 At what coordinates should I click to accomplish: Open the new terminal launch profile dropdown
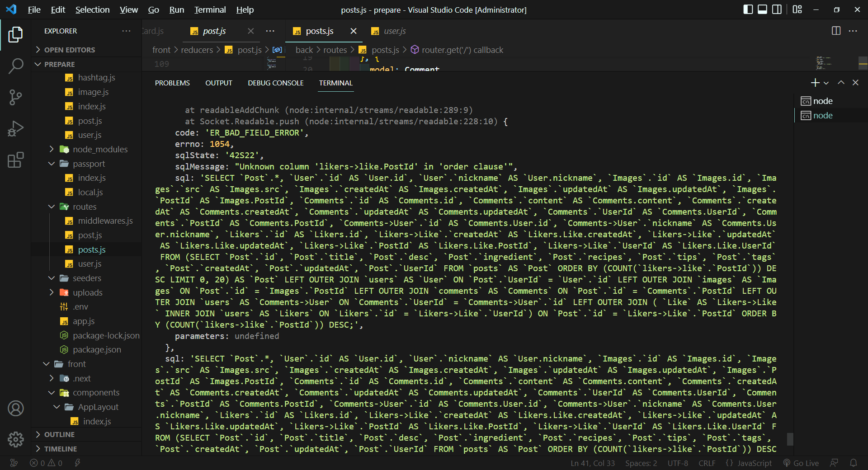(826, 83)
